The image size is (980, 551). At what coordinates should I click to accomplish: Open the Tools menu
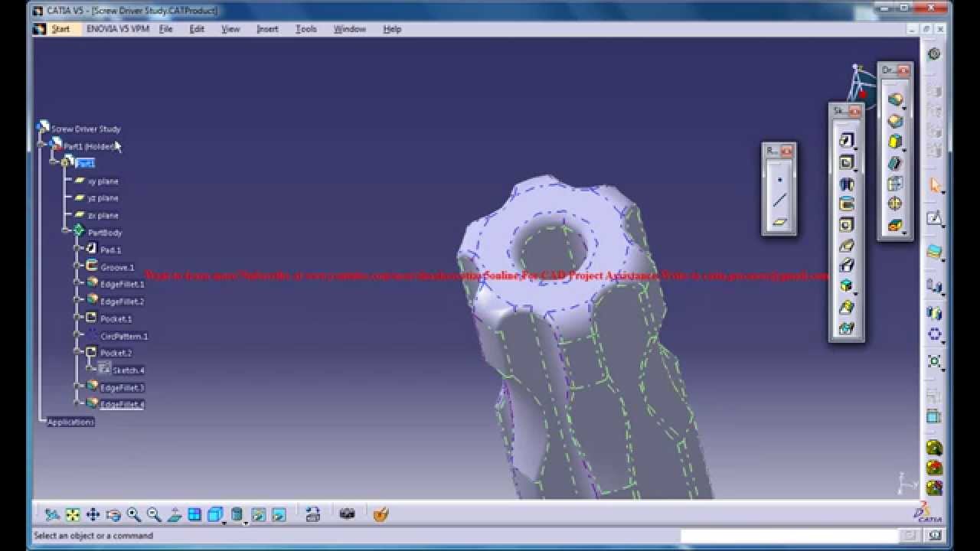306,29
